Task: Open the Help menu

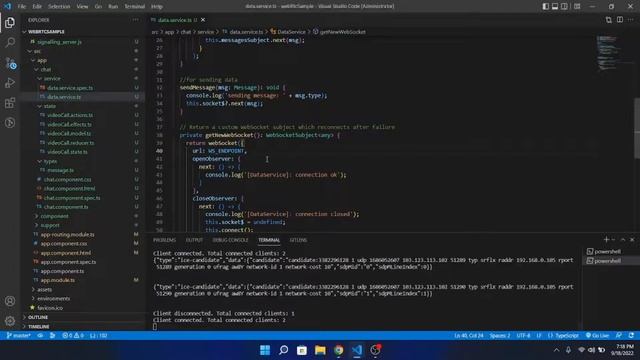Action: click(157, 7)
